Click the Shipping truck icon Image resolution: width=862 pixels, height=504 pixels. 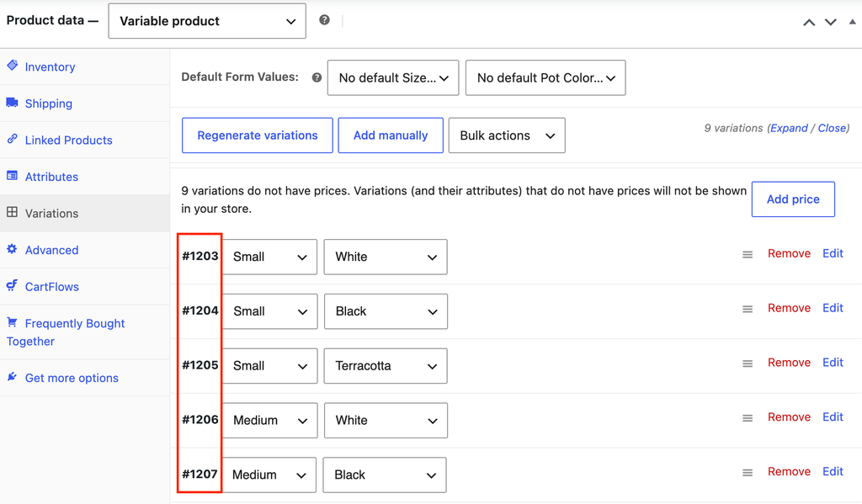(12, 102)
